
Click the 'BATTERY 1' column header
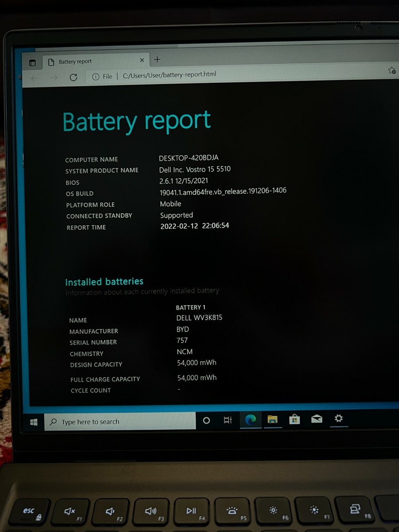191,307
